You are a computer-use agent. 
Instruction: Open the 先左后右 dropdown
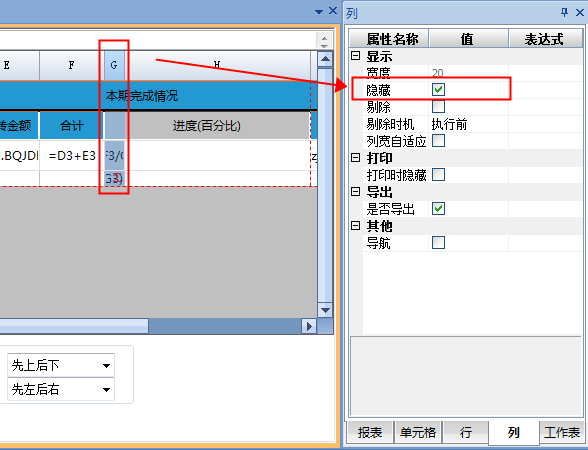pos(61,389)
